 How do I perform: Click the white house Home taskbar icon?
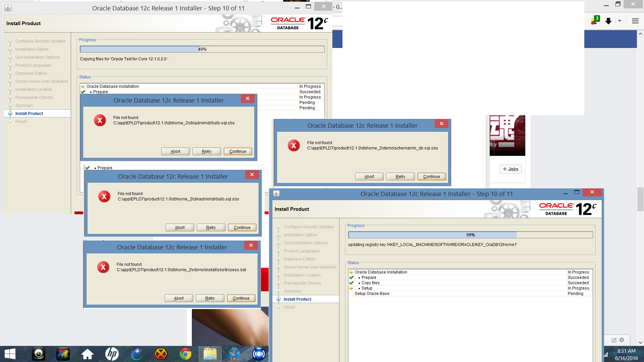coord(87,354)
